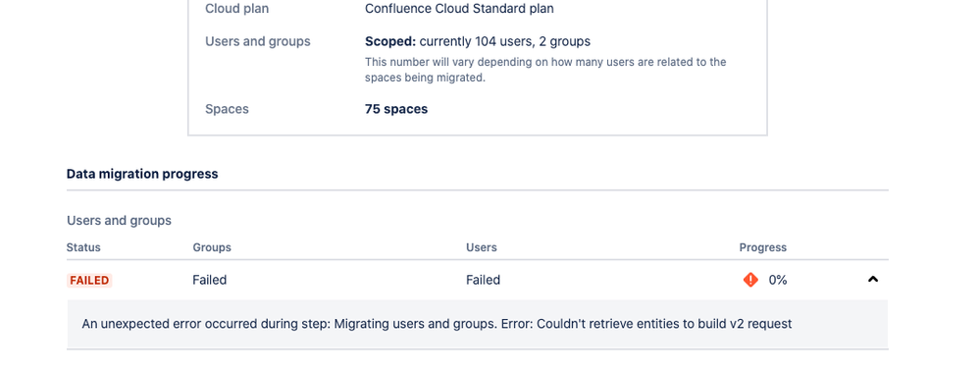Viewport: 980px width, 373px height.
Task: Click the Failed text under Users
Action: coord(483,281)
